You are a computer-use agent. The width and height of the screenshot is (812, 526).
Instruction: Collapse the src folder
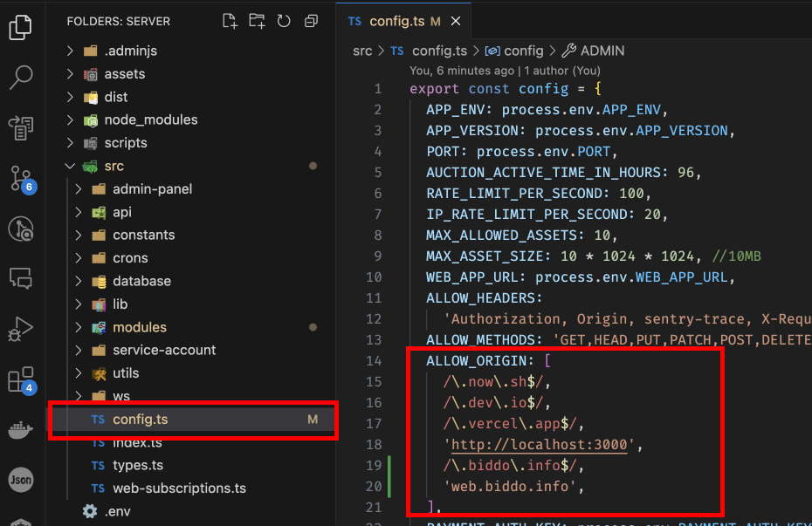[70, 166]
